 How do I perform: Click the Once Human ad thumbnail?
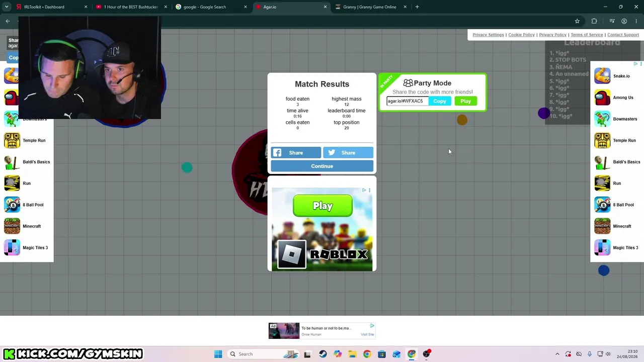coord(284,331)
